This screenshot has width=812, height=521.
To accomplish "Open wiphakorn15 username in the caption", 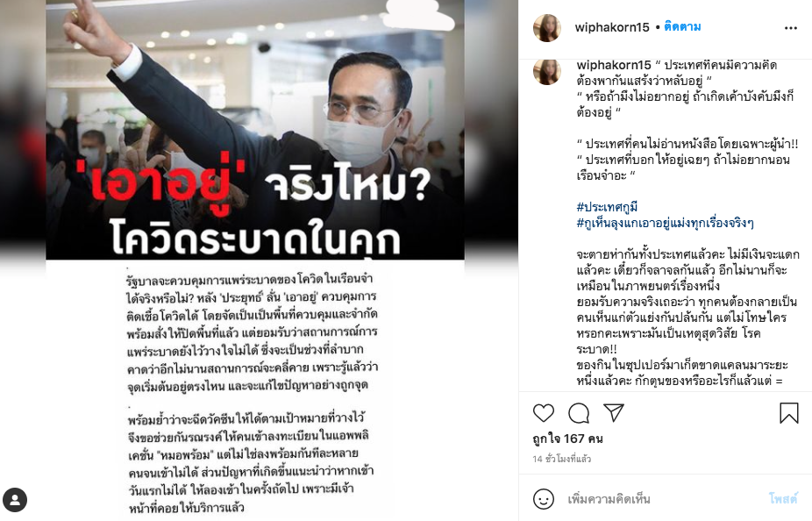I will [614, 65].
